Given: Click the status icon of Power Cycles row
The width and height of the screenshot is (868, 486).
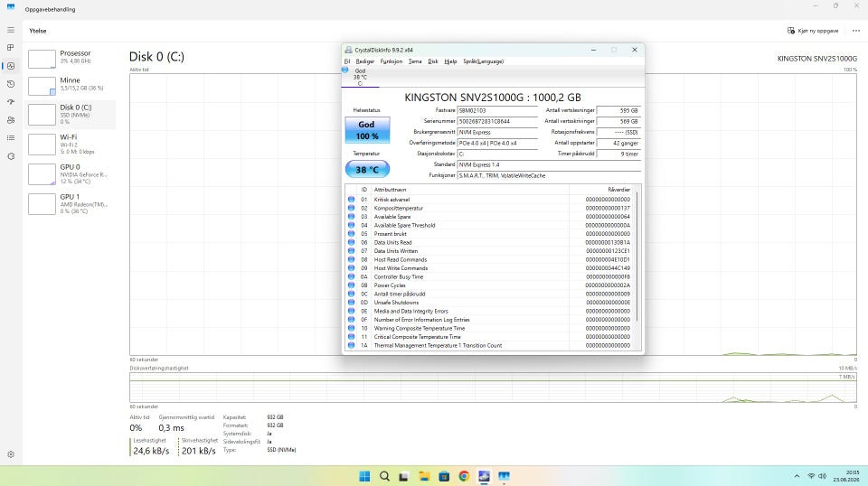Looking at the screenshot, I should coord(351,285).
